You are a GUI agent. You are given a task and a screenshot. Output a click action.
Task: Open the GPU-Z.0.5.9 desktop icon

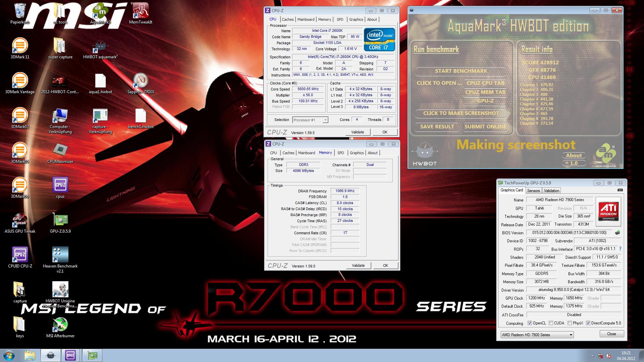pyautogui.click(x=60, y=223)
